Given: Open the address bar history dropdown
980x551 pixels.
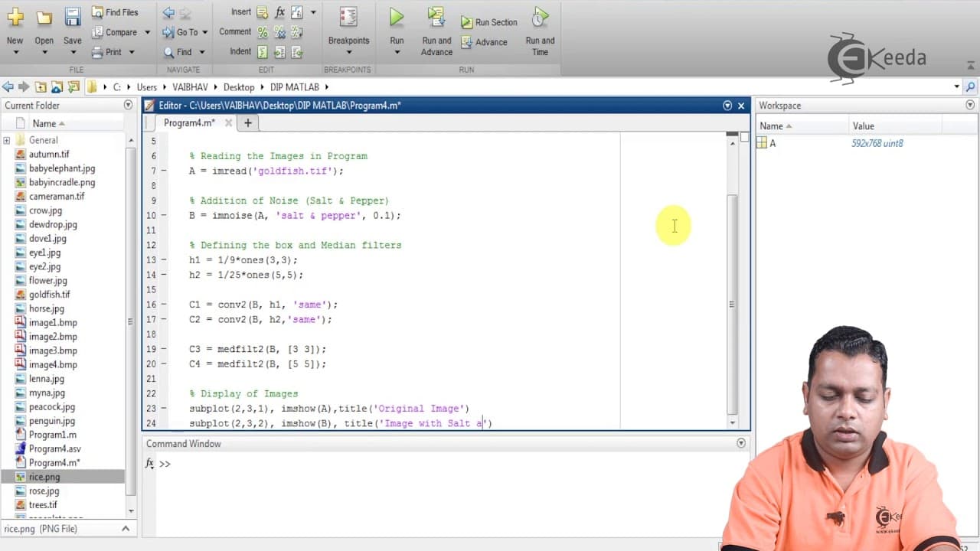Looking at the screenshot, I should coord(957,87).
